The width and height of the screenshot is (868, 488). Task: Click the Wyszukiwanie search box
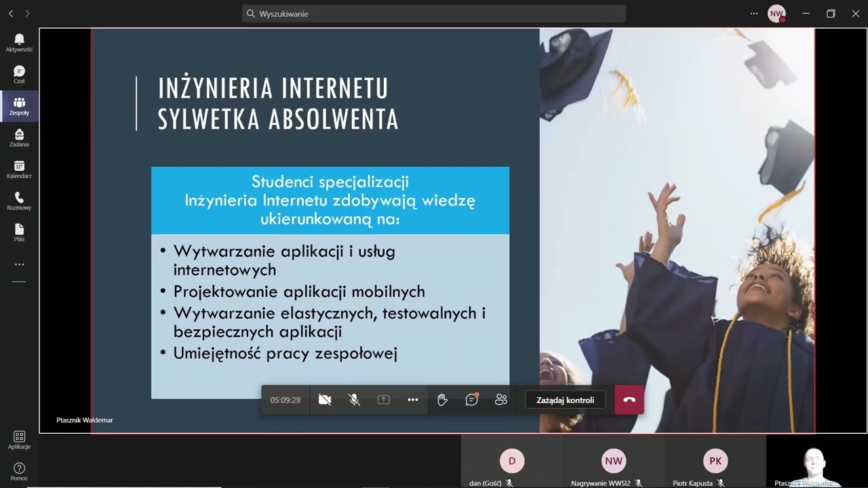click(x=434, y=14)
